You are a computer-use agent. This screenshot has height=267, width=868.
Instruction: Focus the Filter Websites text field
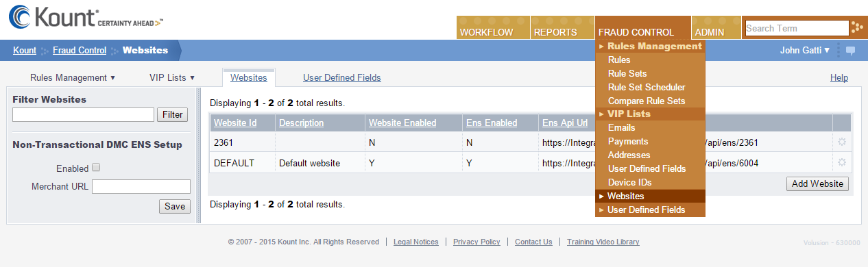[x=83, y=114]
